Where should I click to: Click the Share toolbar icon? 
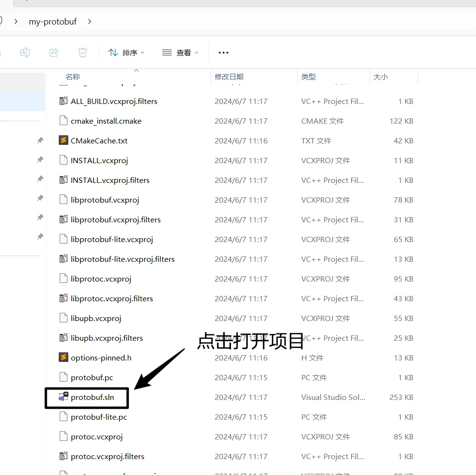[x=54, y=52]
